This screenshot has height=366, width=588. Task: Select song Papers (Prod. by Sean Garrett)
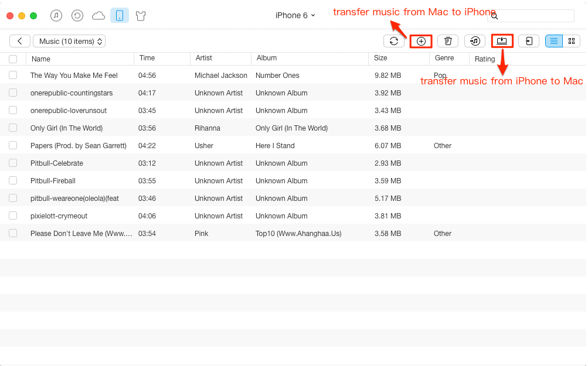pos(79,146)
